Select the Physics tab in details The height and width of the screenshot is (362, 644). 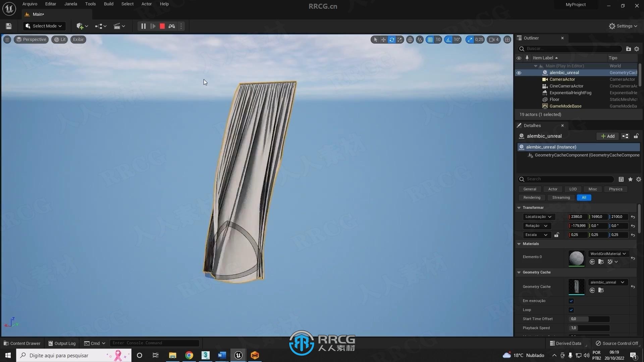click(616, 189)
